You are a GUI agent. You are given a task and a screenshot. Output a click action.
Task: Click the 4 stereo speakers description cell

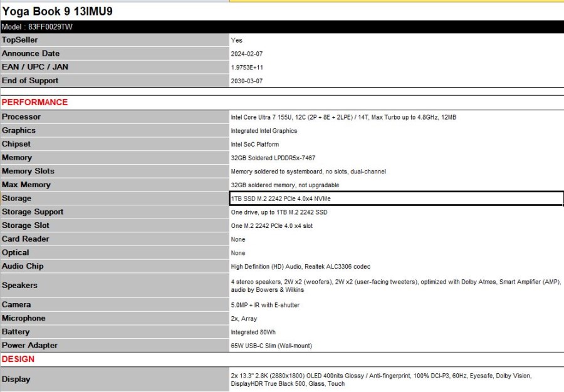point(397,286)
